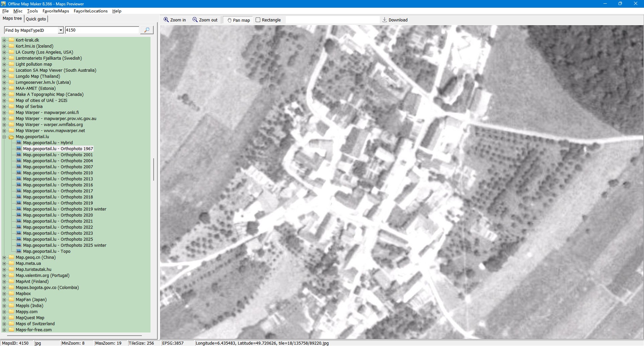Click the Map.geoportail.lu - Topo layer icon
Image resolution: width=644 pixels, height=346 pixels.
(x=19, y=251)
